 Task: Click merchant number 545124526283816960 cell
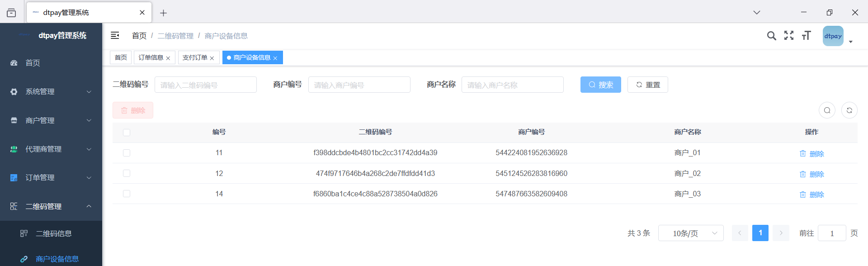[532, 173]
